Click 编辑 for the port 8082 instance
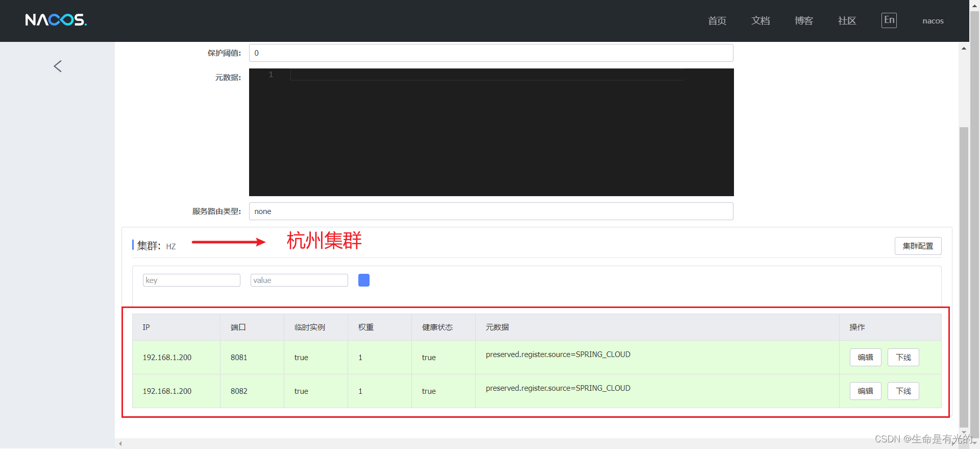 tap(866, 391)
